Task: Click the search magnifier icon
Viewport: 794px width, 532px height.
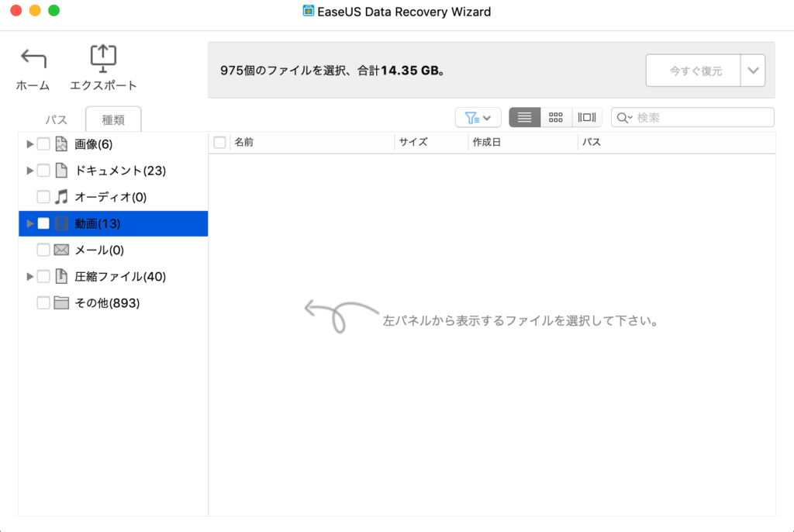Action: [x=624, y=118]
